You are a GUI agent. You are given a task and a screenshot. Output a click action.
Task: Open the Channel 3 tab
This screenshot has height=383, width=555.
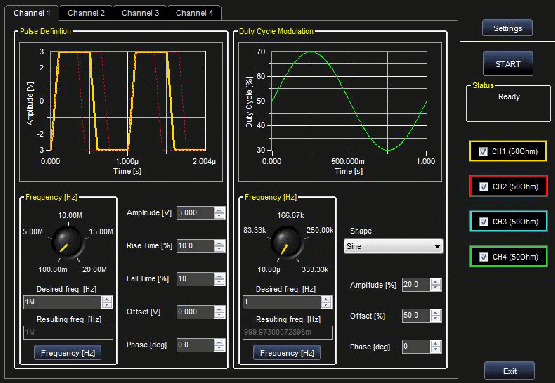pos(140,13)
